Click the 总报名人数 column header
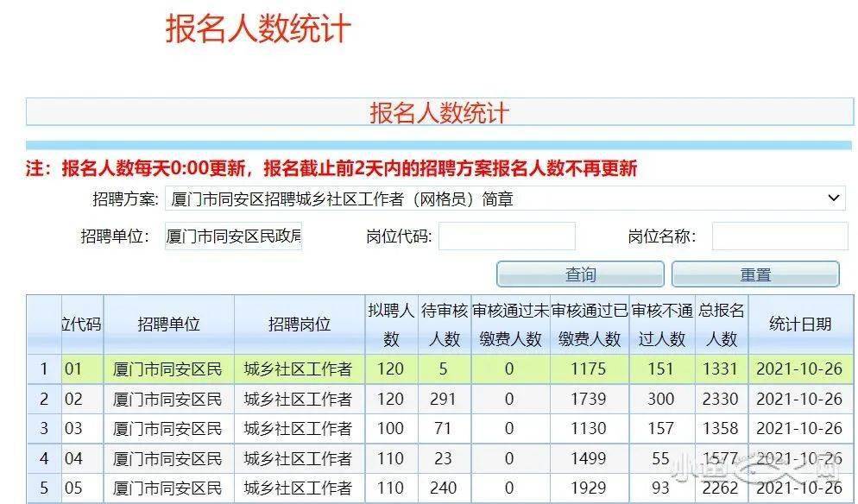Screen dimensions: 858x504 coord(721,324)
